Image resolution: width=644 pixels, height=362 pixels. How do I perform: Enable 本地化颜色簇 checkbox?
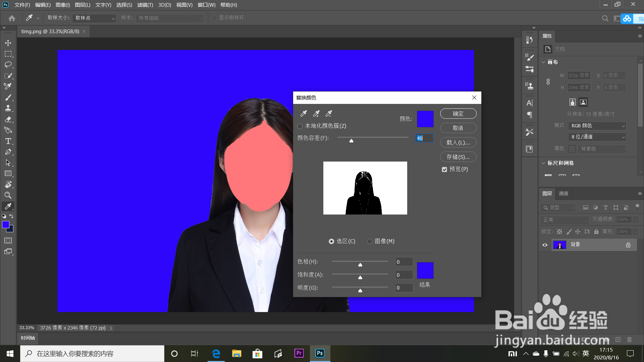click(x=300, y=126)
